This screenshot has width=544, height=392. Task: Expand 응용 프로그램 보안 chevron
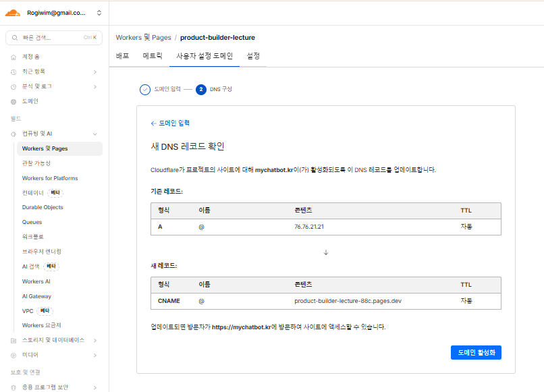[95, 387]
